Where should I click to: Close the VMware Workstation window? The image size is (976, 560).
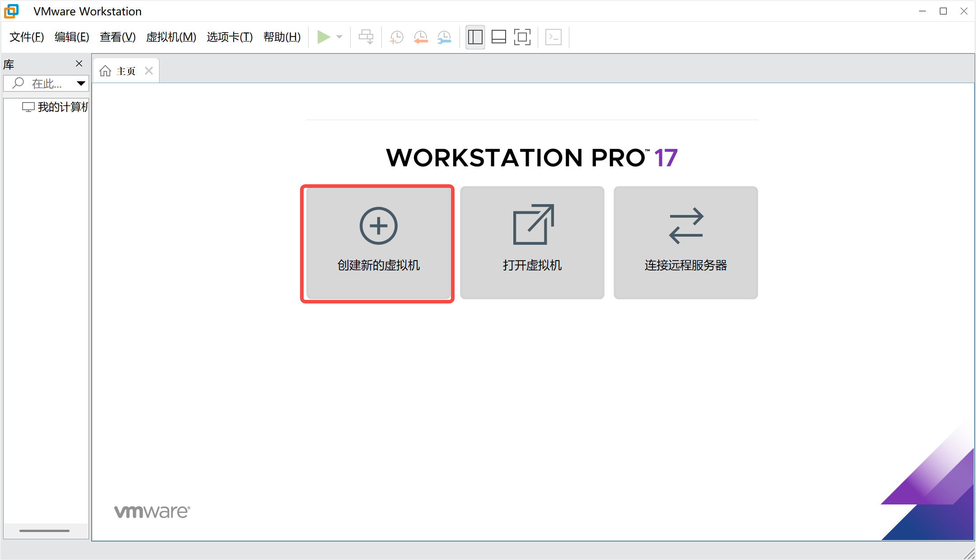[x=964, y=11]
